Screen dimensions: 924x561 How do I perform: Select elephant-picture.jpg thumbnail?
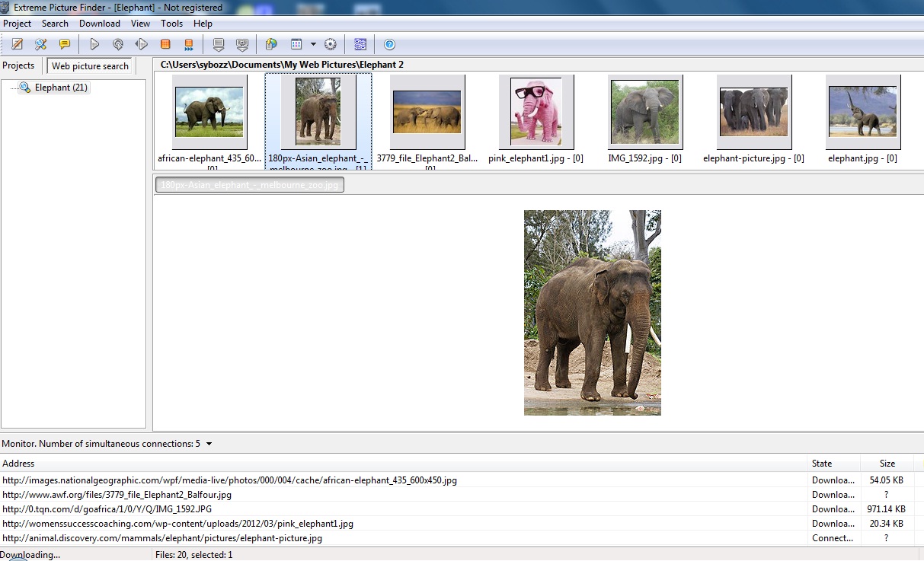tap(754, 112)
